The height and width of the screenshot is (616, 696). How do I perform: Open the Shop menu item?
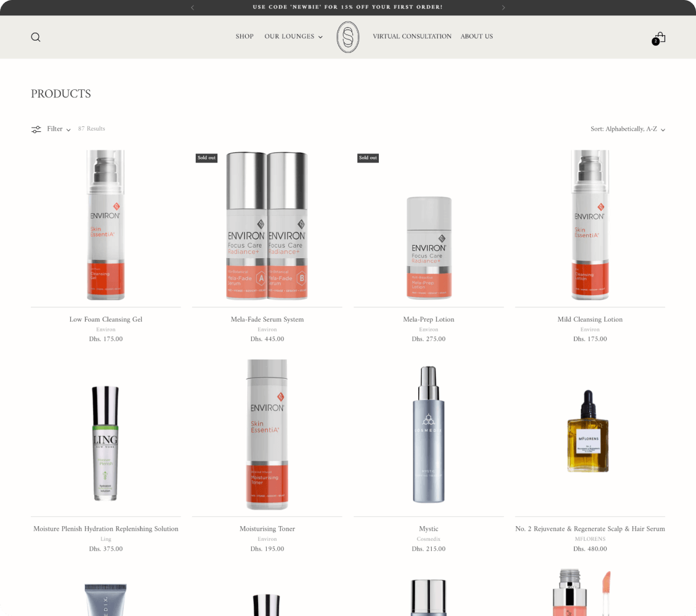click(245, 36)
